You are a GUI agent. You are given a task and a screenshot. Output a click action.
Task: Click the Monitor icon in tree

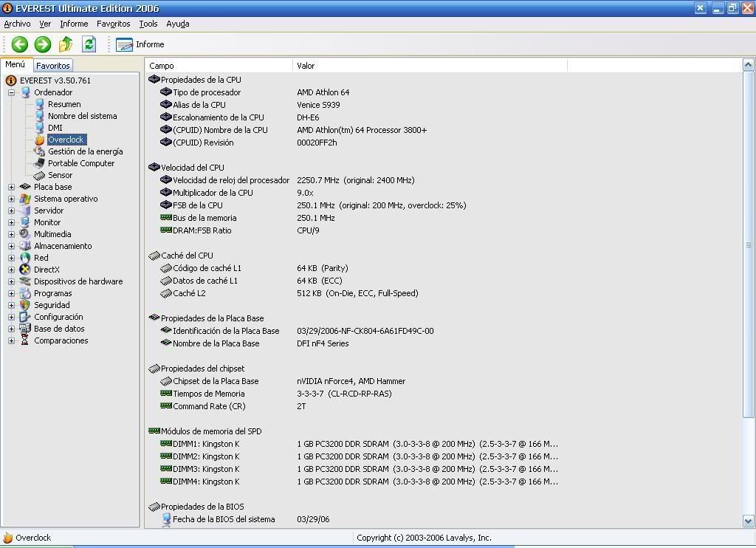[x=25, y=222]
